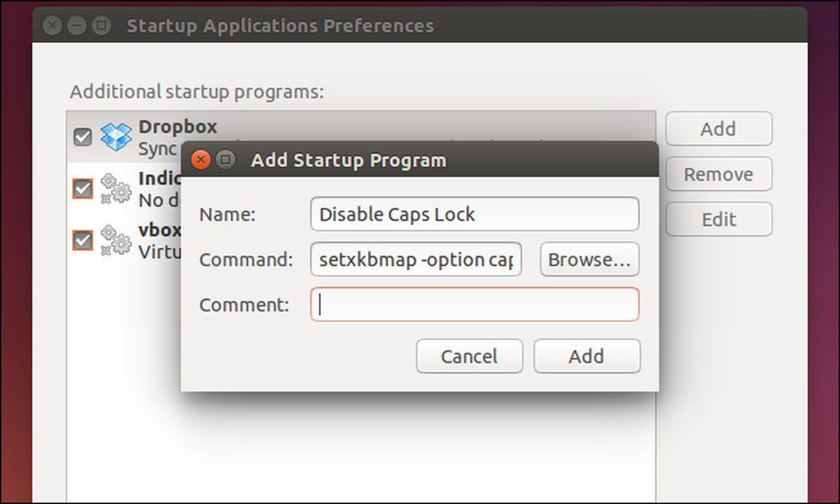Focus the Command field with setxkbmap text

pyautogui.click(x=416, y=260)
